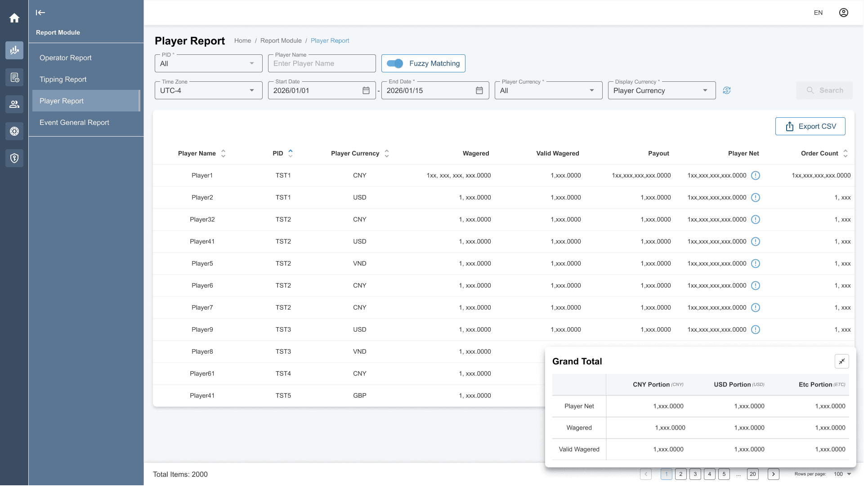
Task: Open the user account profile icon
Action: point(848,13)
